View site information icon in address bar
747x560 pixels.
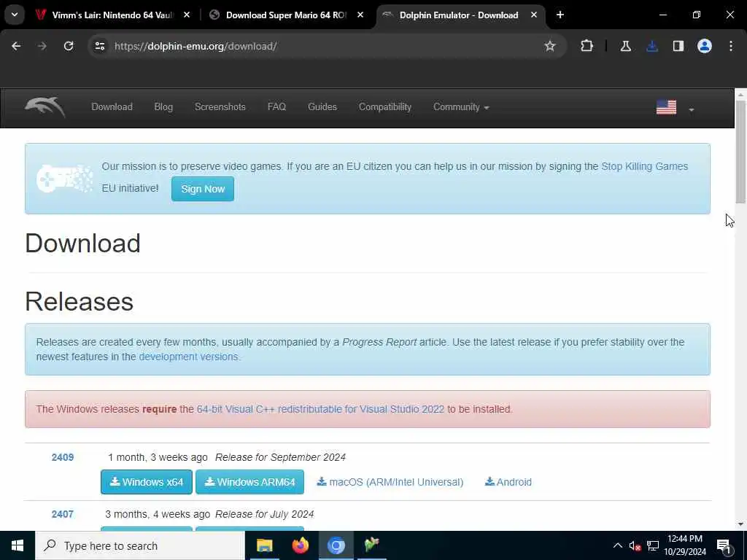[x=99, y=46]
